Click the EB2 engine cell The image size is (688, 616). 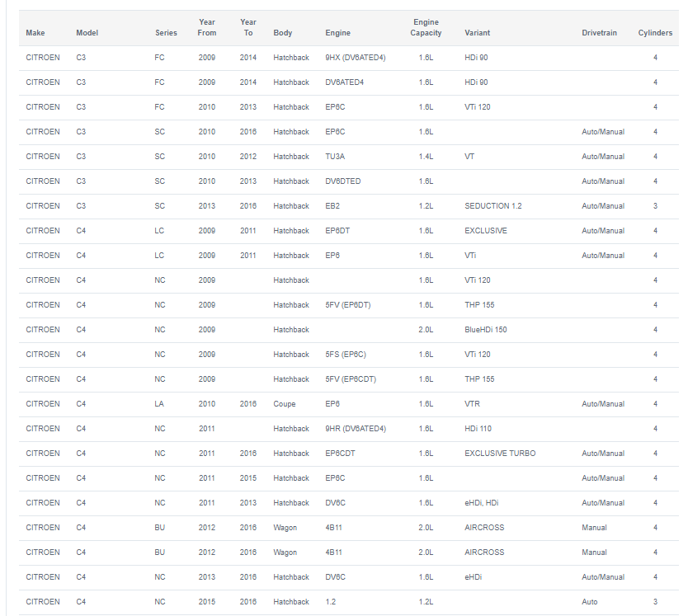click(332, 206)
